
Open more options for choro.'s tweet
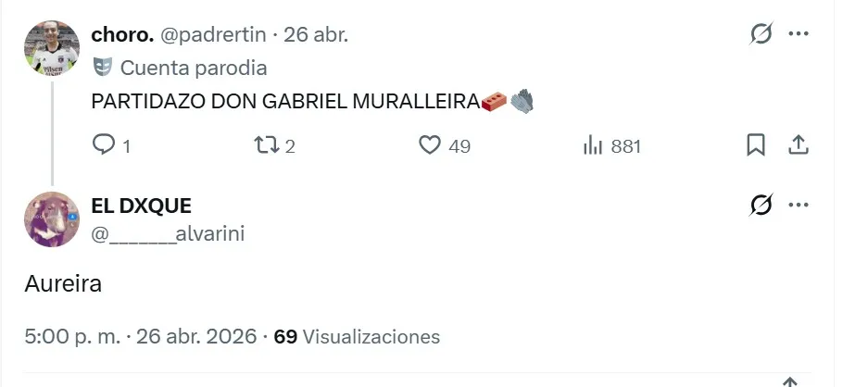pyautogui.click(x=799, y=35)
